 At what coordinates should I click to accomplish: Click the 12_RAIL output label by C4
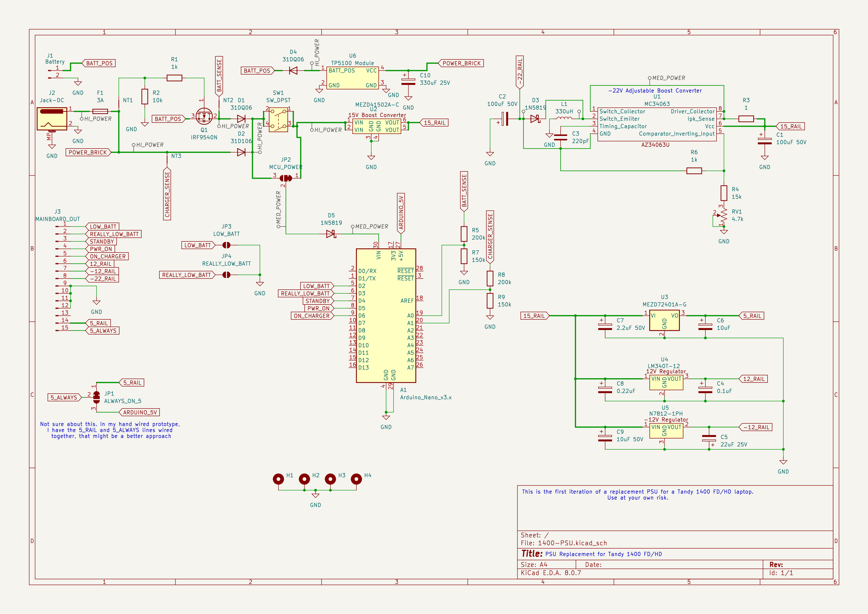753,379
